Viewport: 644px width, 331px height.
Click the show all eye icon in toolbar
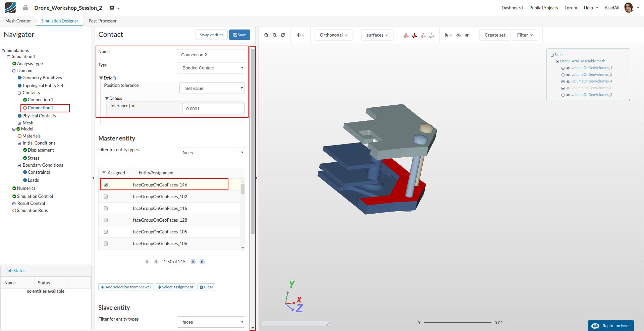click(467, 35)
